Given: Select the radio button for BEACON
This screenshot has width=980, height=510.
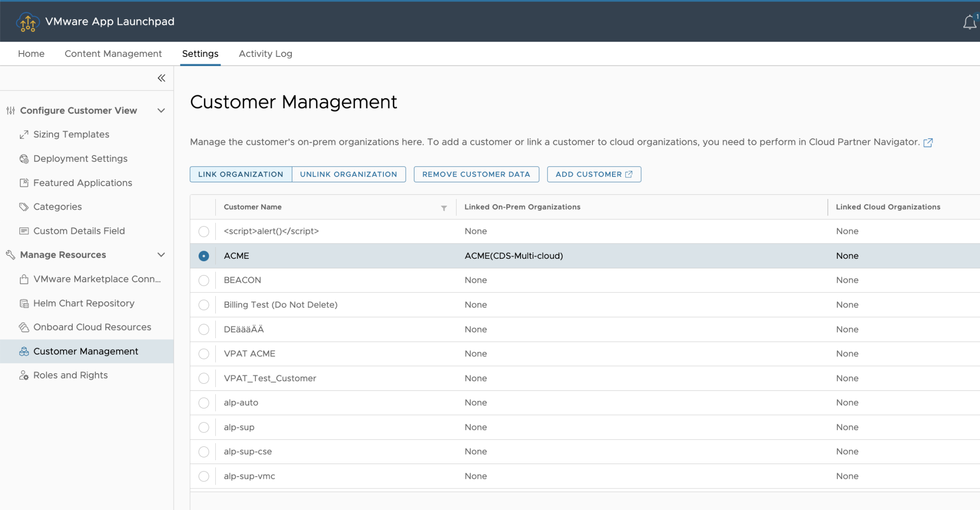Looking at the screenshot, I should pyautogui.click(x=204, y=280).
